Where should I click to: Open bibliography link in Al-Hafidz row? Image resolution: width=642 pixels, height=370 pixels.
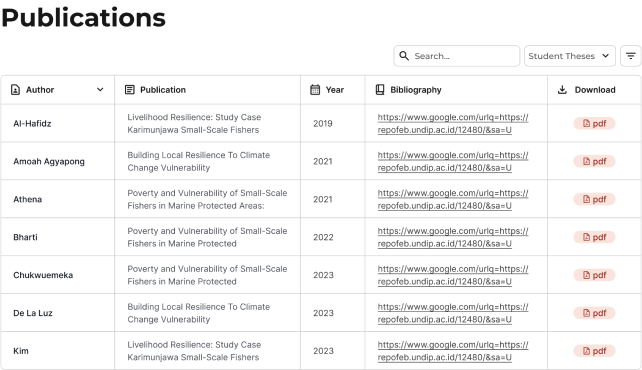[x=453, y=124]
